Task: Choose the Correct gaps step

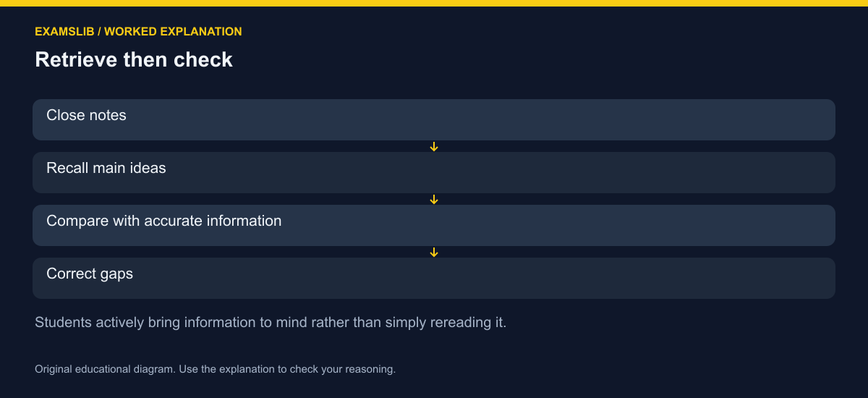Action: pyautogui.click(x=434, y=278)
